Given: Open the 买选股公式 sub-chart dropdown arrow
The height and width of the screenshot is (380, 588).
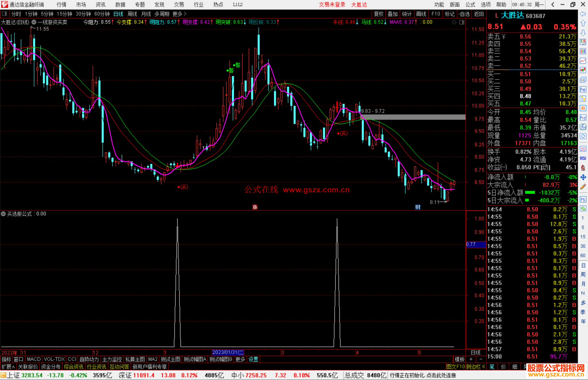Looking at the screenshot, I should (x=3, y=214).
